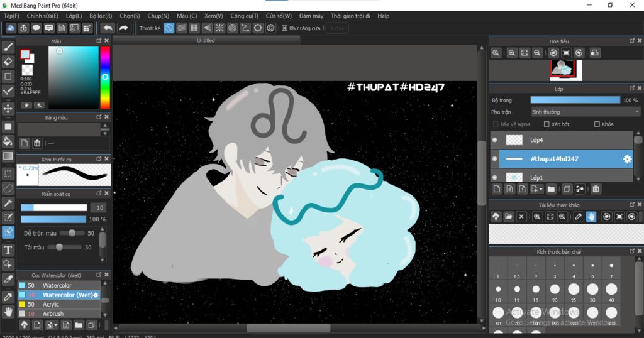Screen dimensions: 644x338
Task: Duplicate the current layer
Action: tap(567, 189)
